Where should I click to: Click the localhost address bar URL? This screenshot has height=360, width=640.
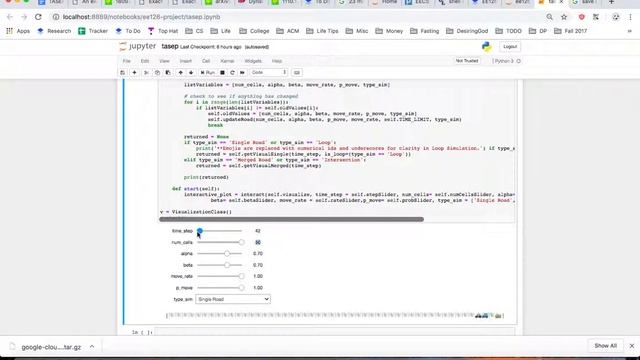click(141, 17)
